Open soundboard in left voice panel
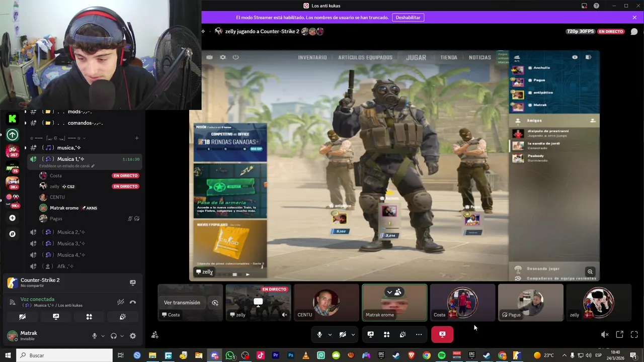 [122, 317]
